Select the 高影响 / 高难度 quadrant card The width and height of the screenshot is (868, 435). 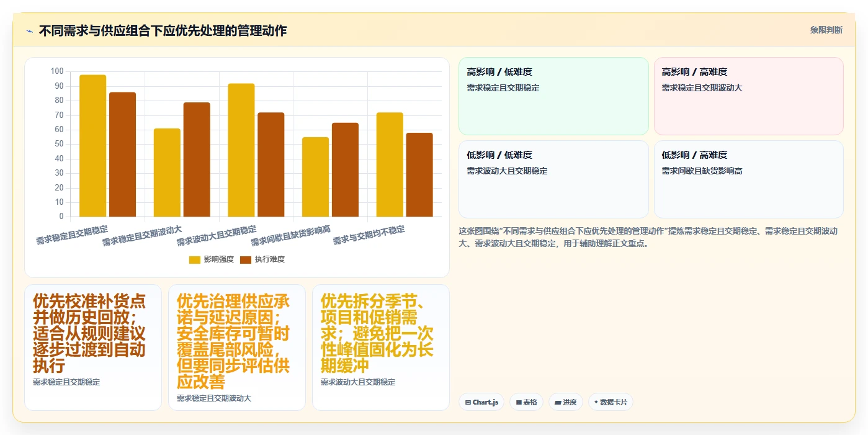[749, 96]
